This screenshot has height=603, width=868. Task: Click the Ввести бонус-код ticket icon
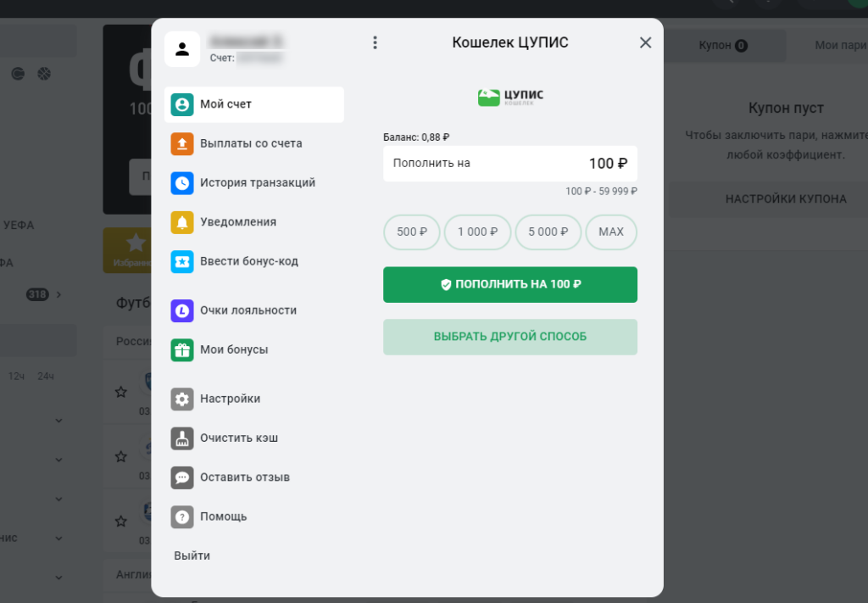point(182,262)
